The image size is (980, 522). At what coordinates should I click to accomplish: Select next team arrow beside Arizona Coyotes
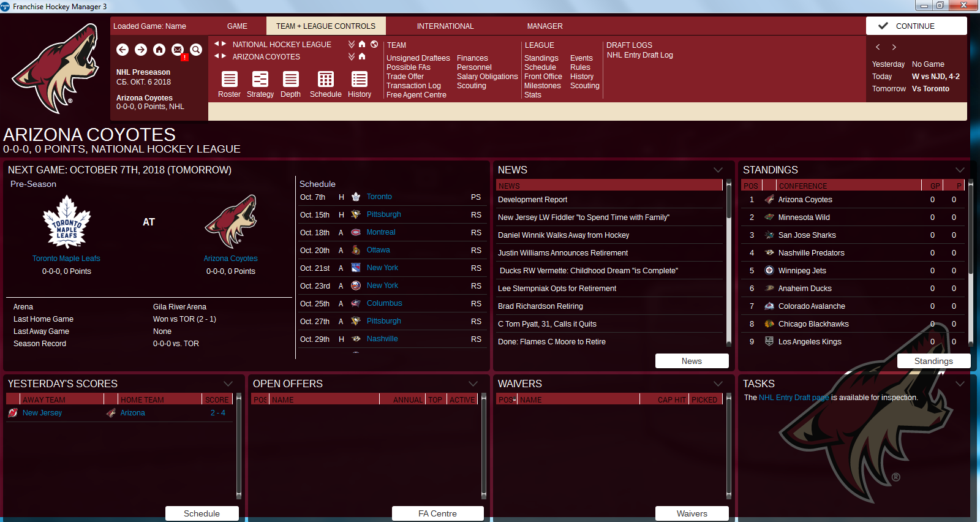(224, 56)
